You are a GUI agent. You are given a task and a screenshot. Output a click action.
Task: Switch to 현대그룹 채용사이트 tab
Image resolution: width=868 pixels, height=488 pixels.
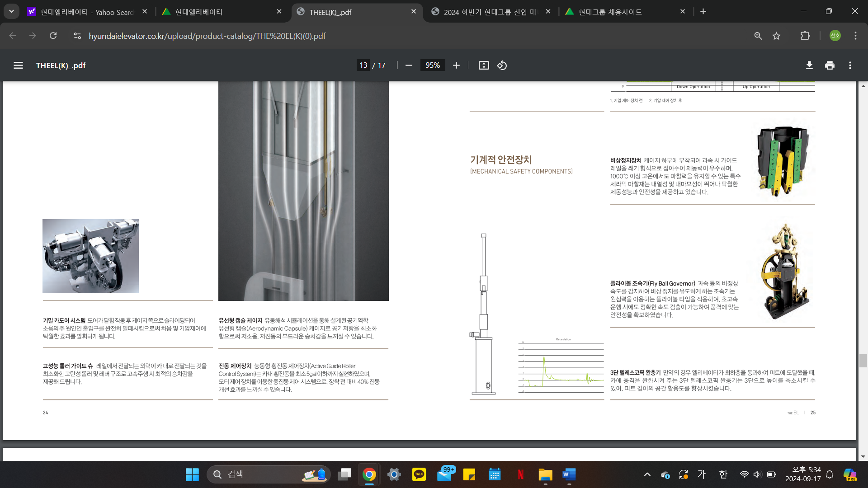(610, 12)
